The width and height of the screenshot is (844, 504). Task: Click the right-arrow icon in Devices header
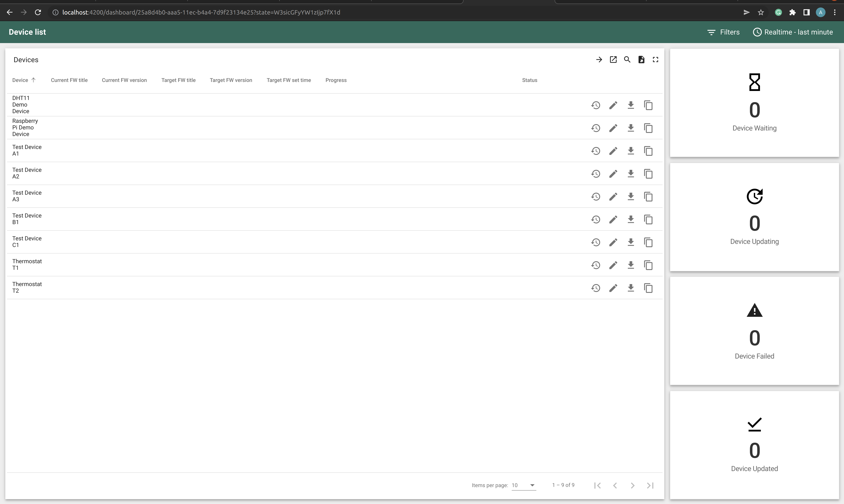pyautogui.click(x=599, y=60)
